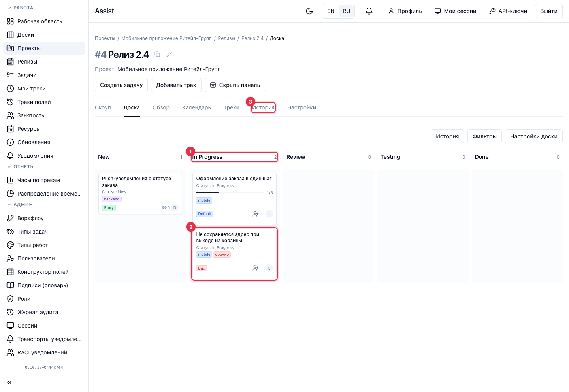The height and width of the screenshot is (392, 569).
Task: Edit release title pencil icon
Action: click(x=169, y=54)
